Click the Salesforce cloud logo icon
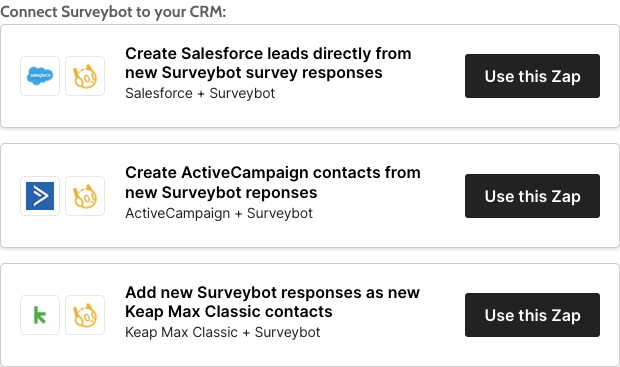The image size is (620, 367). coord(40,76)
